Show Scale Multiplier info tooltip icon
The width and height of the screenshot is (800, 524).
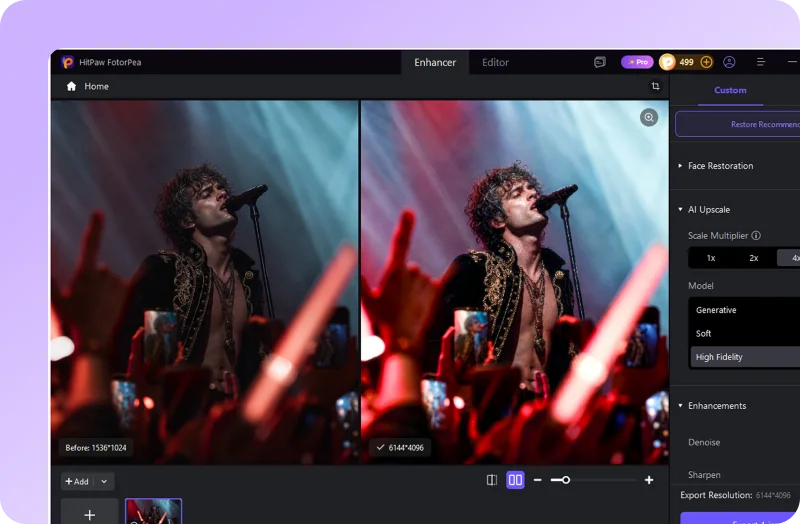pos(756,236)
